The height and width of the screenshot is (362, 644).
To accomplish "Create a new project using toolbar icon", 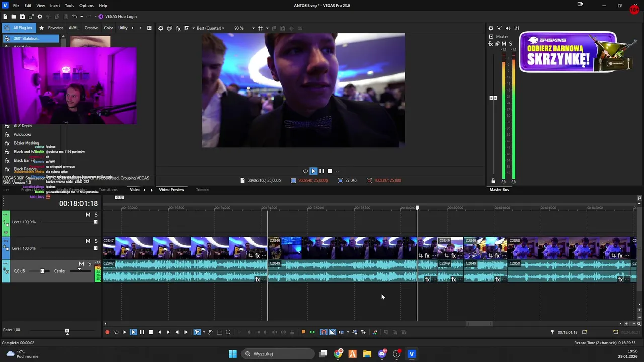I will pyautogui.click(x=5, y=17).
